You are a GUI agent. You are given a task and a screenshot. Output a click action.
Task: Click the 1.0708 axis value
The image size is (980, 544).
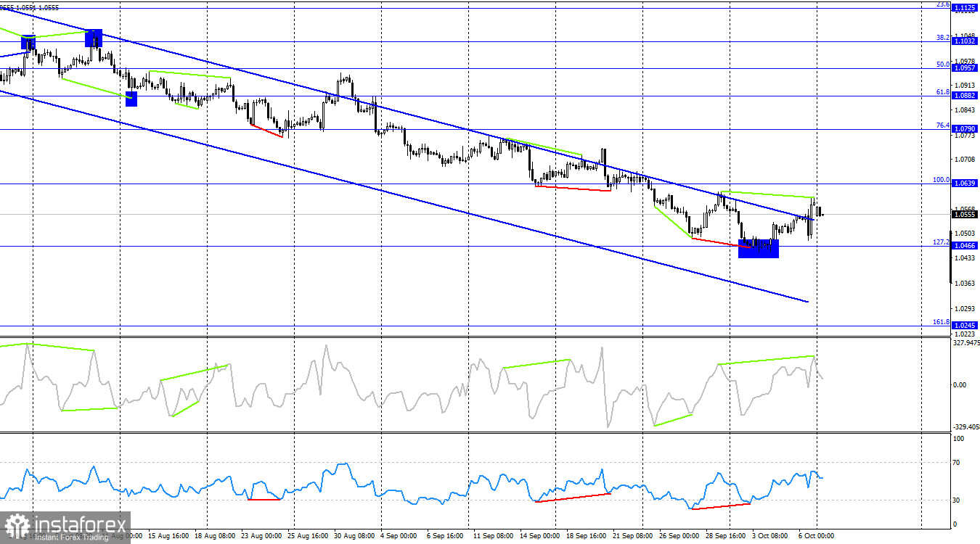(x=965, y=159)
